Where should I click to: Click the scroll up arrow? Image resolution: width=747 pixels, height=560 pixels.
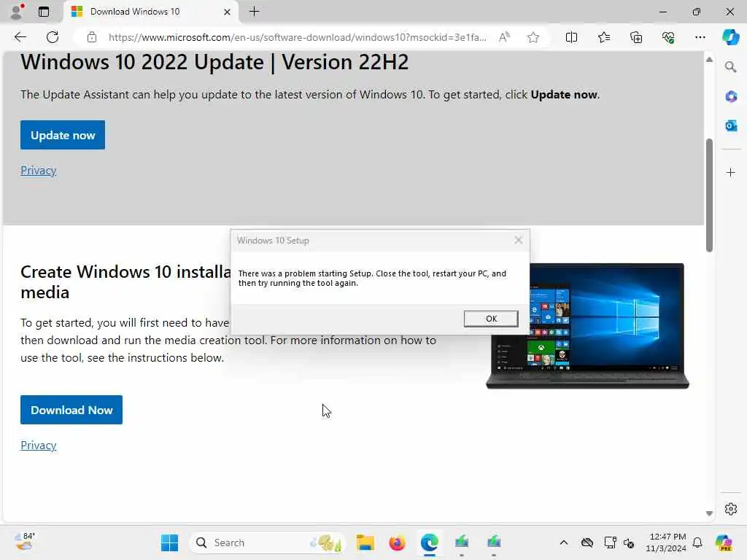[x=709, y=60]
